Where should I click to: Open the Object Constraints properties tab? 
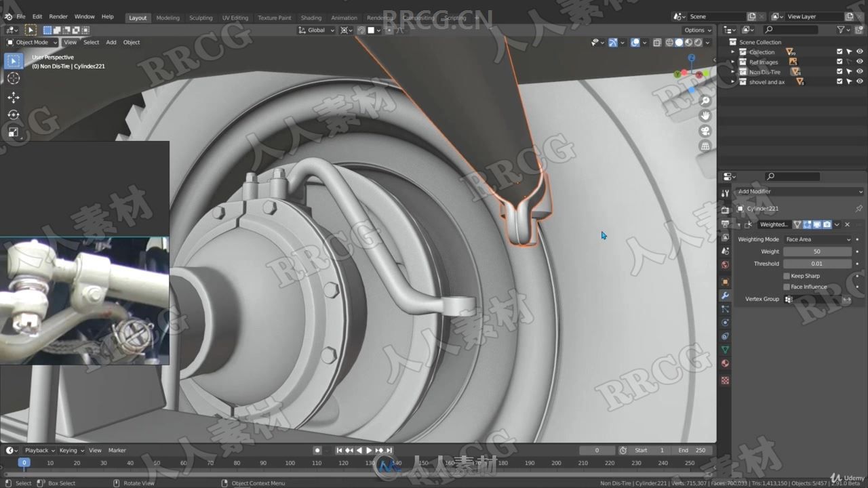click(725, 336)
